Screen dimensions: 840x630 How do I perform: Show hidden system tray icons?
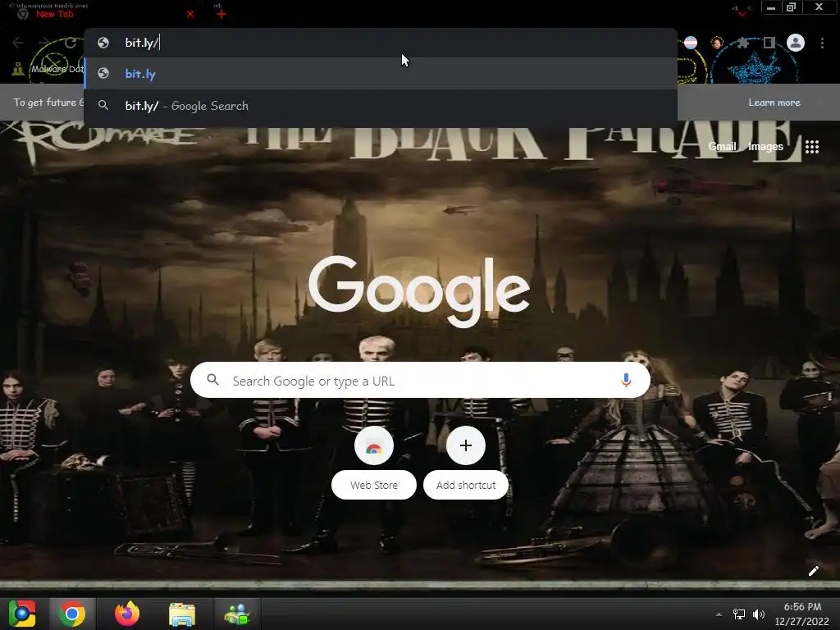point(719,614)
